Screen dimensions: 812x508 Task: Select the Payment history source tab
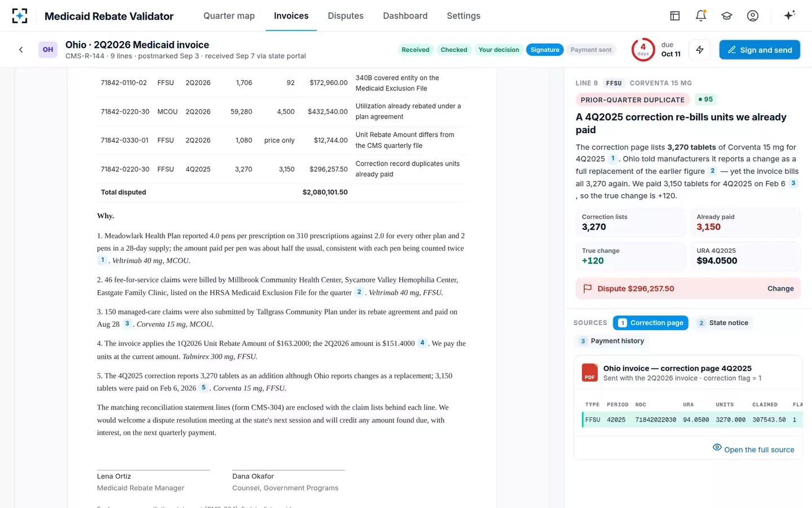pos(612,341)
